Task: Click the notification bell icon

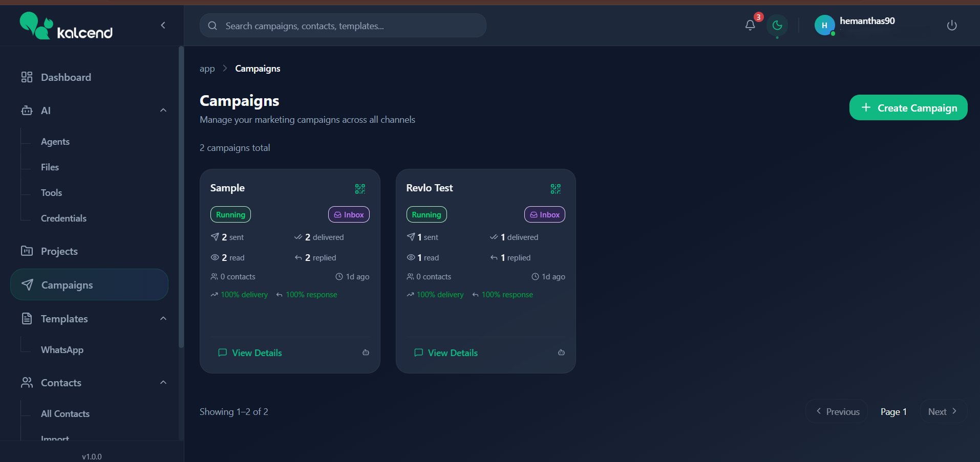Action: coord(750,25)
